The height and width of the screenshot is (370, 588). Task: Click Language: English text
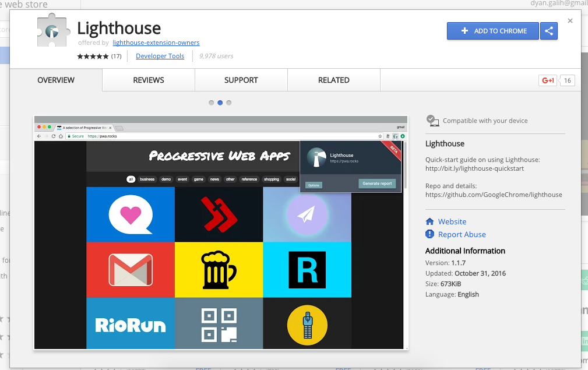[452, 294]
